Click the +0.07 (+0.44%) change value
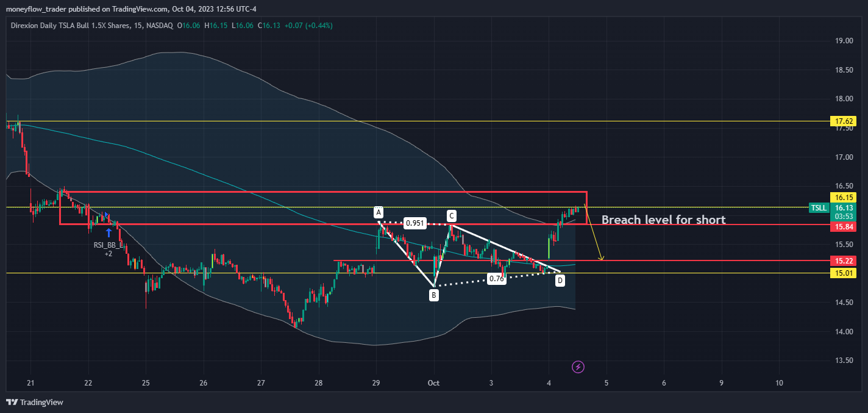This screenshot has height=413, width=868. pos(308,25)
